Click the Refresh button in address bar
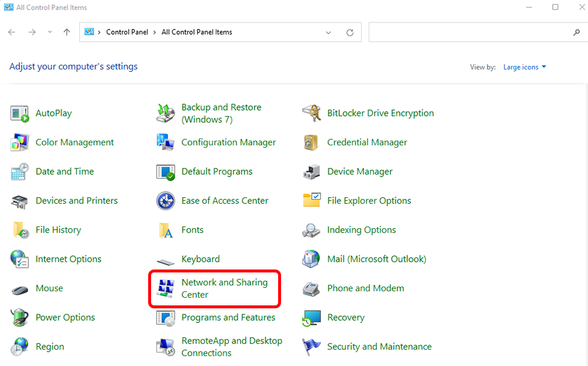This screenshot has height=366, width=588. click(350, 32)
